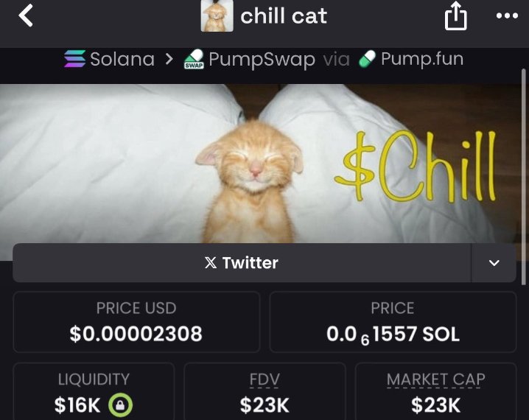Screen dimensions: 529x420
Task: Open the Twitter link button
Action: pos(242,262)
